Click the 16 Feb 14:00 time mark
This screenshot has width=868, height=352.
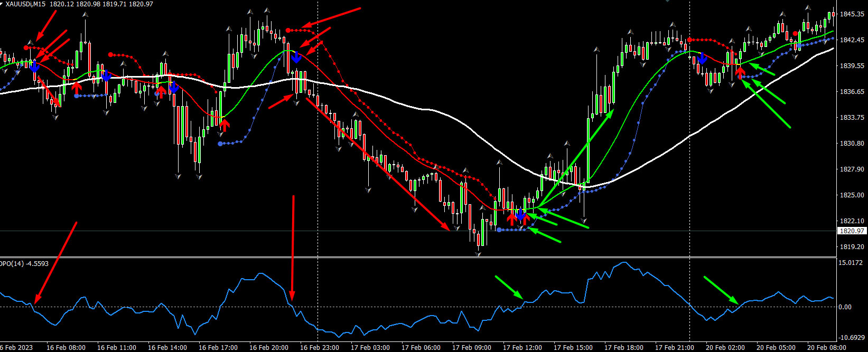pyautogui.click(x=167, y=348)
